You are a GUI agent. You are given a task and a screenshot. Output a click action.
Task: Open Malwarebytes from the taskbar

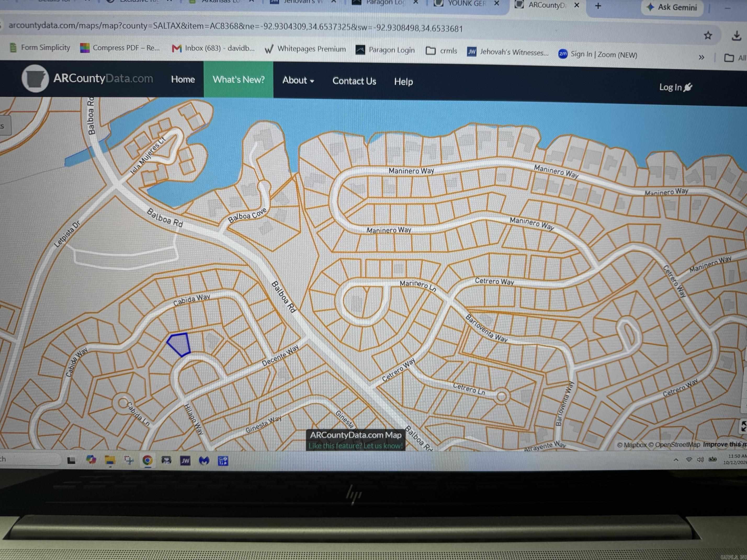[204, 461]
